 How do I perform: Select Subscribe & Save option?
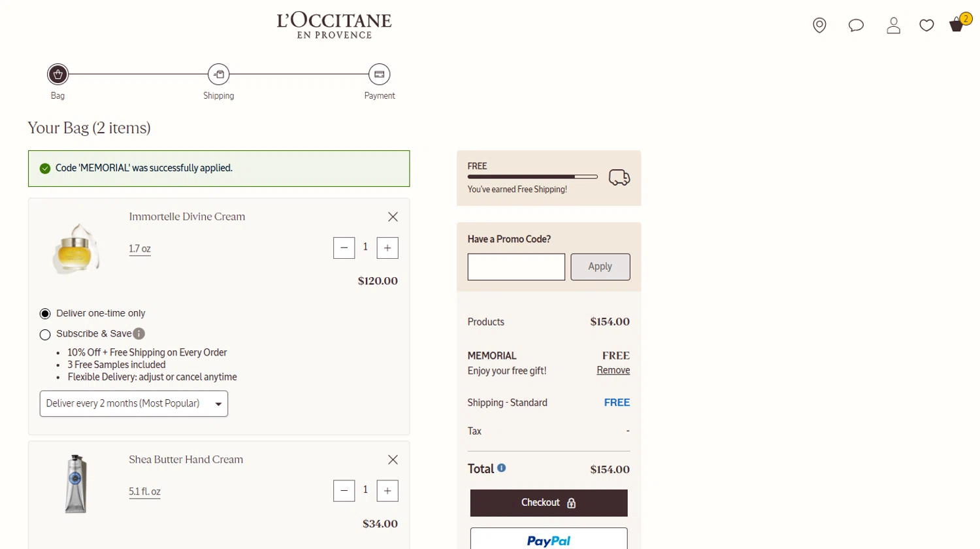point(45,335)
